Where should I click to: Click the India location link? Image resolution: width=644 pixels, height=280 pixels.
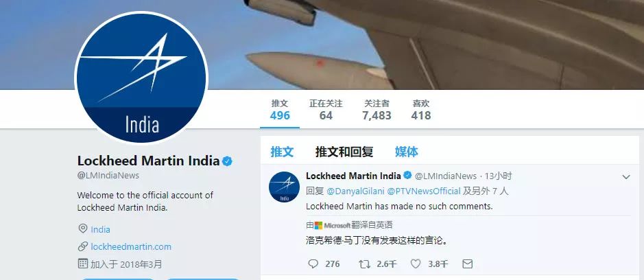100,229
